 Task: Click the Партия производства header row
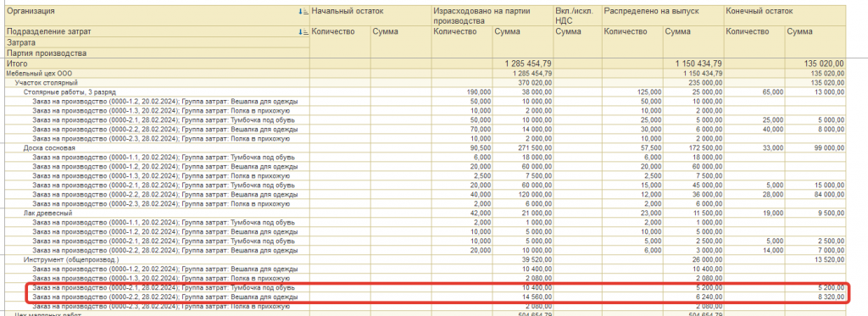[157, 53]
